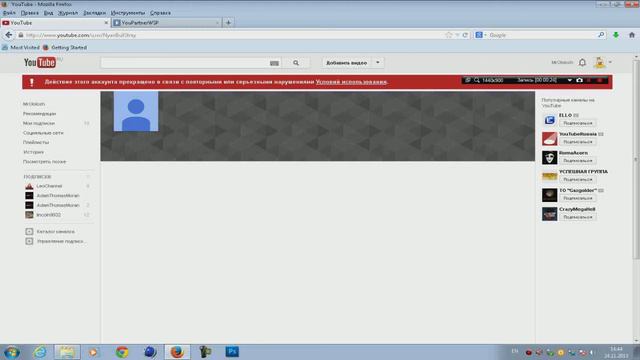Open the notifications bell
Screen dimensions: 640x360
point(582,62)
